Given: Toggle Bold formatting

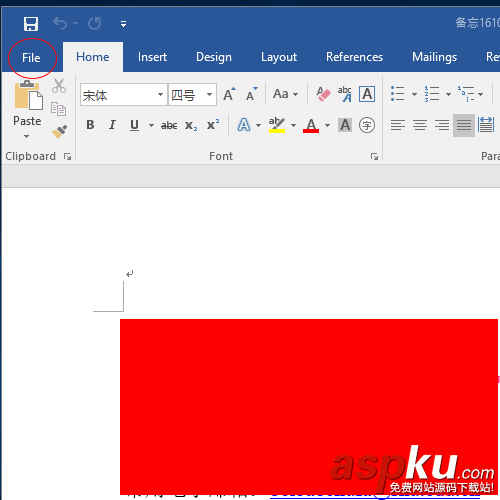Looking at the screenshot, I should (x=90, y=125).
